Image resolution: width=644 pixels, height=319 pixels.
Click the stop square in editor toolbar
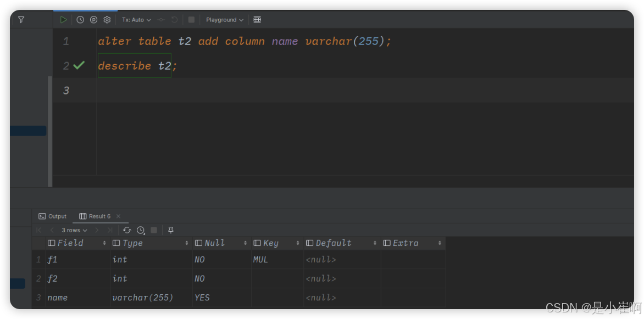pos(191,20)
